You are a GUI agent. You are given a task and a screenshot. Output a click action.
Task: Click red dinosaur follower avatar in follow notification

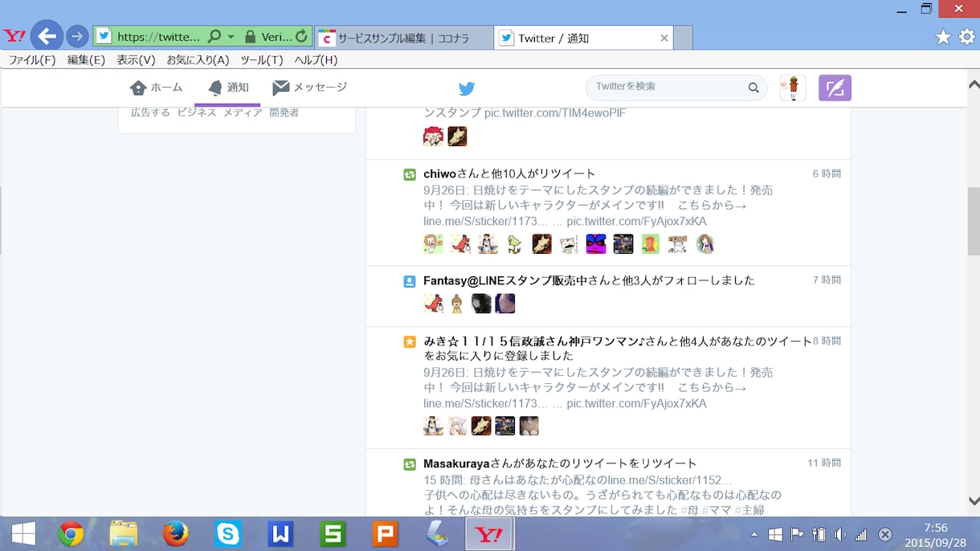point(433,304)
